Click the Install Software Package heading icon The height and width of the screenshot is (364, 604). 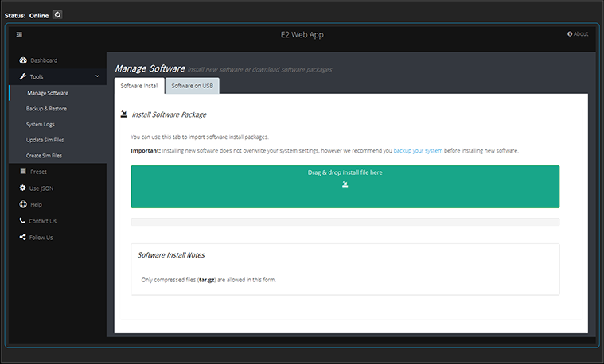click(124, 114)
